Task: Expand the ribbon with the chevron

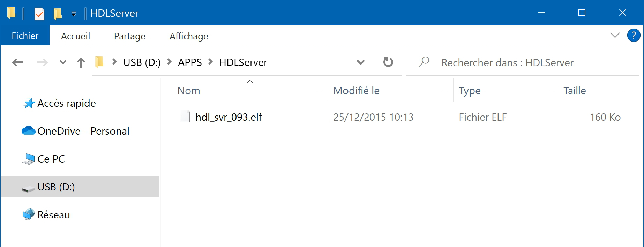Action: [x=615, y=35]
